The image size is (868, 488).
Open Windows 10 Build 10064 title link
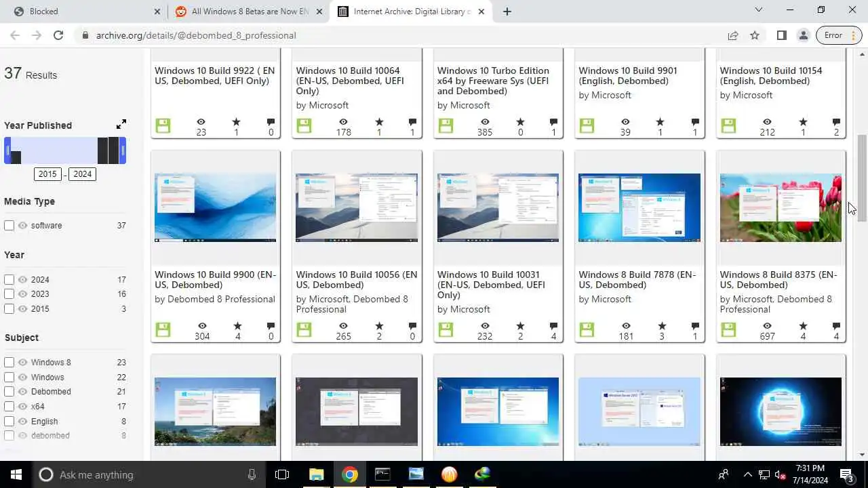350,81
